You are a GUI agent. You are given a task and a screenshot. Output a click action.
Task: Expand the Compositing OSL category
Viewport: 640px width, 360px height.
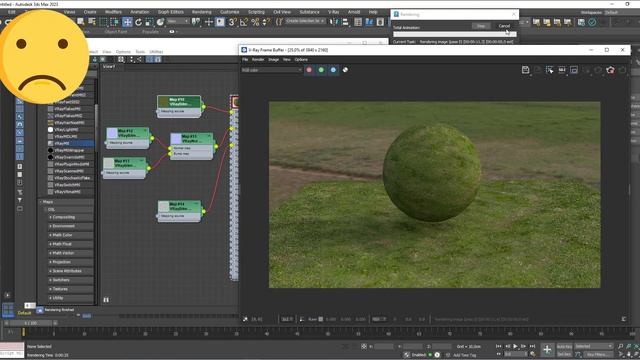[x=70, y=217]
